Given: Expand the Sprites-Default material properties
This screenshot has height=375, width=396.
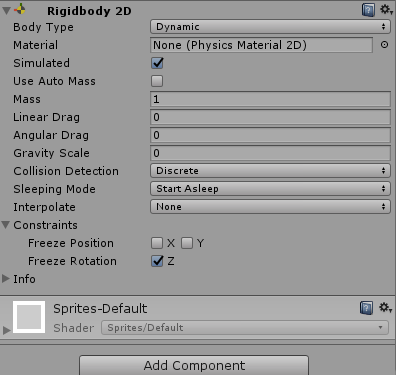Looking at the screenshot, I should [6, 330].
